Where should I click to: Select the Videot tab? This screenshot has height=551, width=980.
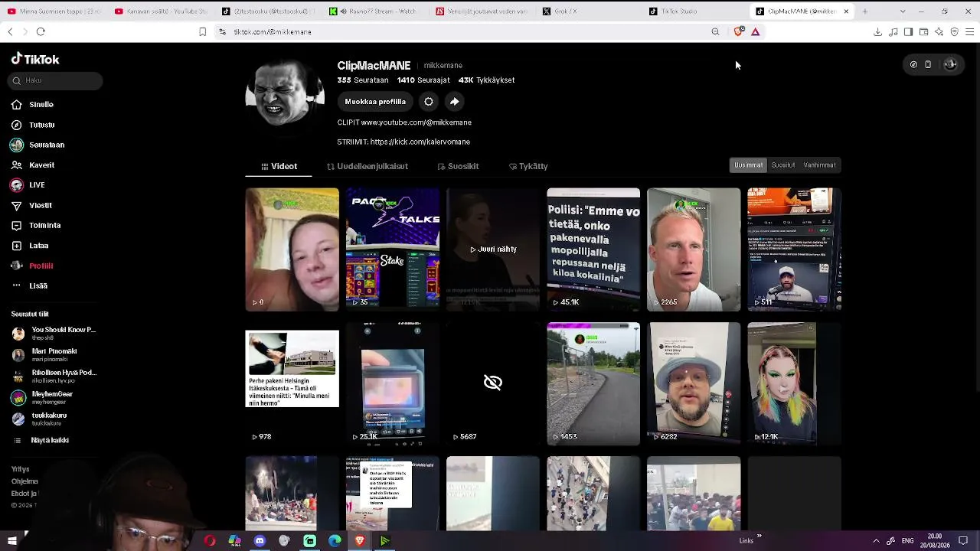[x=279, y=166]
